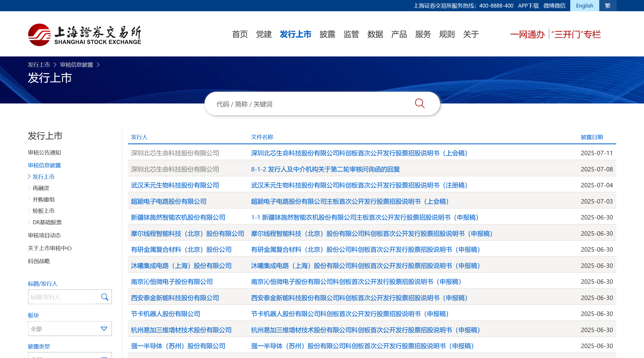
Task: Open issuer 强一半导体（苏州）股份有限公司
Action: tap(178, 346)
